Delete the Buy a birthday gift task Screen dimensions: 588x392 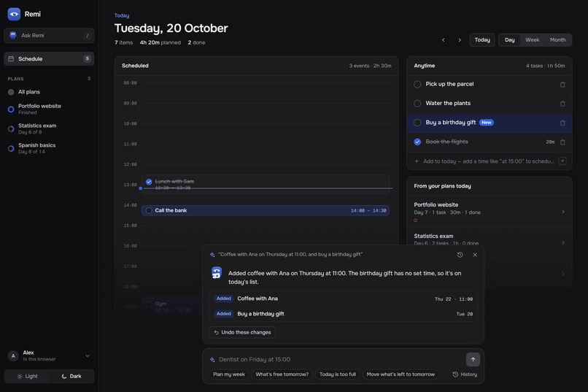tap(562, 123)
